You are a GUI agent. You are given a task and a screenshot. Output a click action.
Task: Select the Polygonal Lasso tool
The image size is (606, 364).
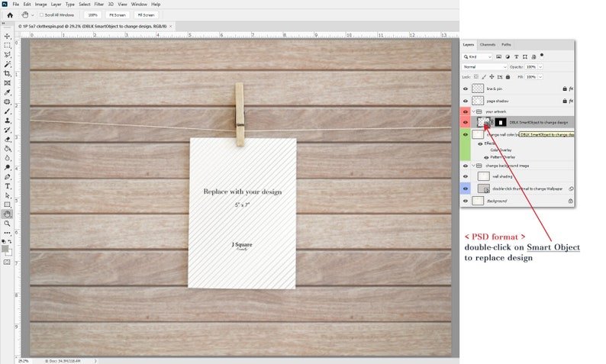click(7, 55)
